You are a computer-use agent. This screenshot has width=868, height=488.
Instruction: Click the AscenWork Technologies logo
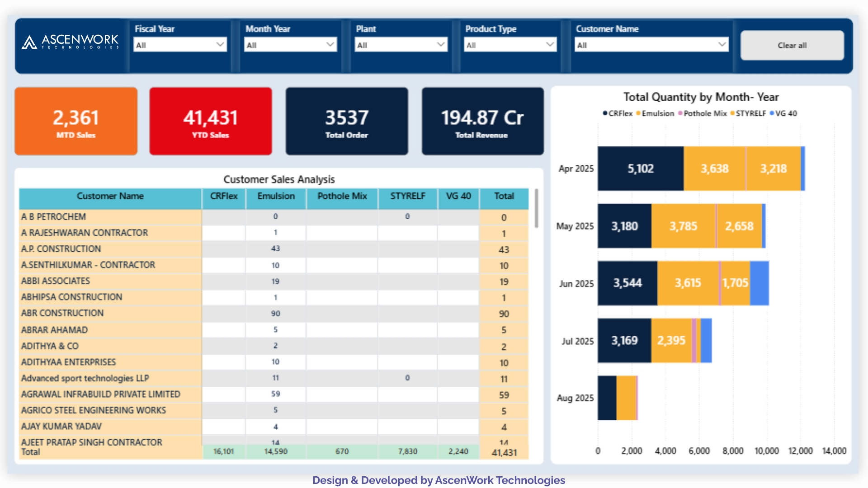[70, 42]
